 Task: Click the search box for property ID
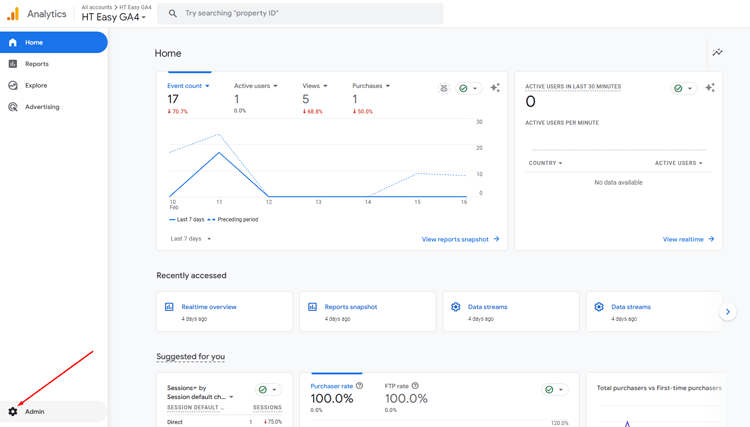(x=300, y=14)
